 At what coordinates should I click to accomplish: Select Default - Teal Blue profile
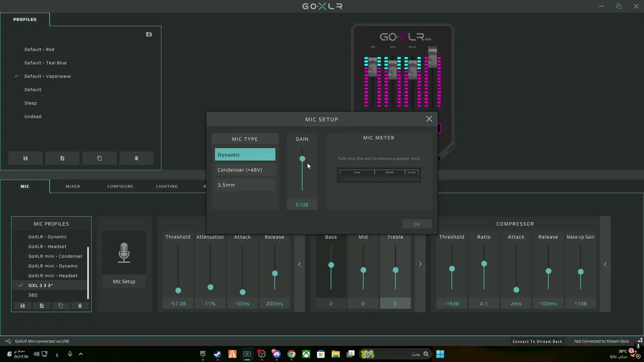tap(45, 63)
